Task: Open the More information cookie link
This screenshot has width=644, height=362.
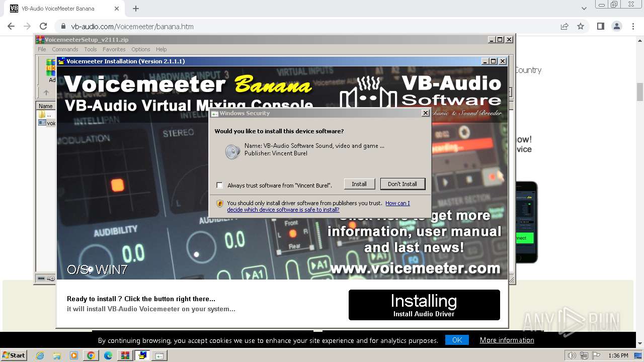Action: [x=507, y=340]
